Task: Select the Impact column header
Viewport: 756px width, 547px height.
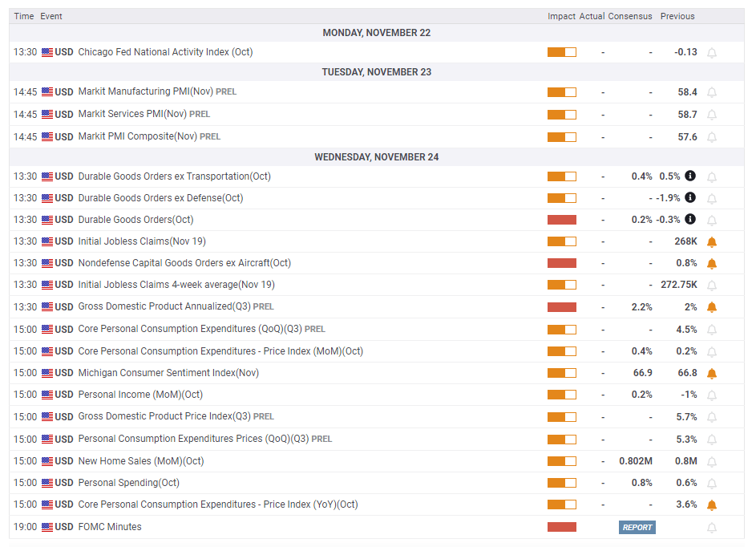Action: pyautogui.click(x=561, y=16)
